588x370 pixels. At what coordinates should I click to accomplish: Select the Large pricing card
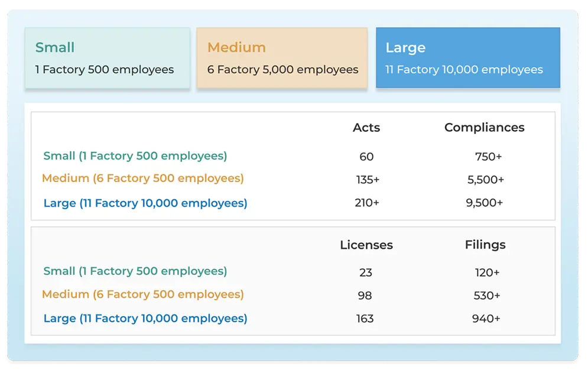click(x=467, y=57)
